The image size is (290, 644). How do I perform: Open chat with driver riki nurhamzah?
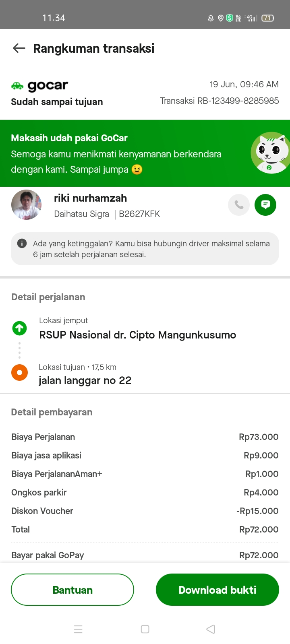click(x=265, y=205)
